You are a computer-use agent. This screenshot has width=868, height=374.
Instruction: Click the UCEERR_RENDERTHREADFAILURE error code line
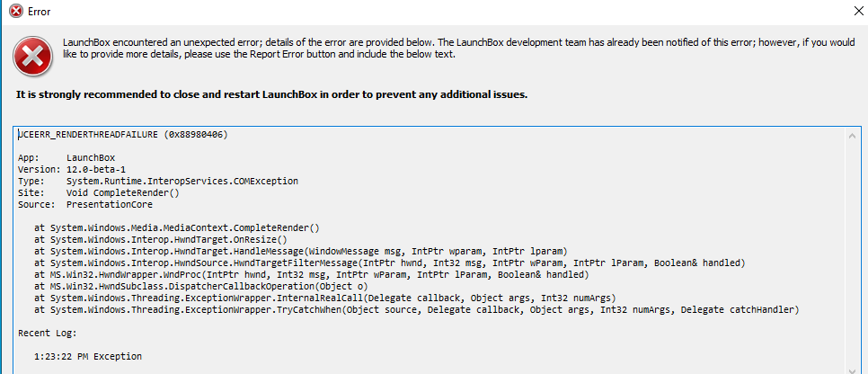pyautogui.click(x=123, y=135)
